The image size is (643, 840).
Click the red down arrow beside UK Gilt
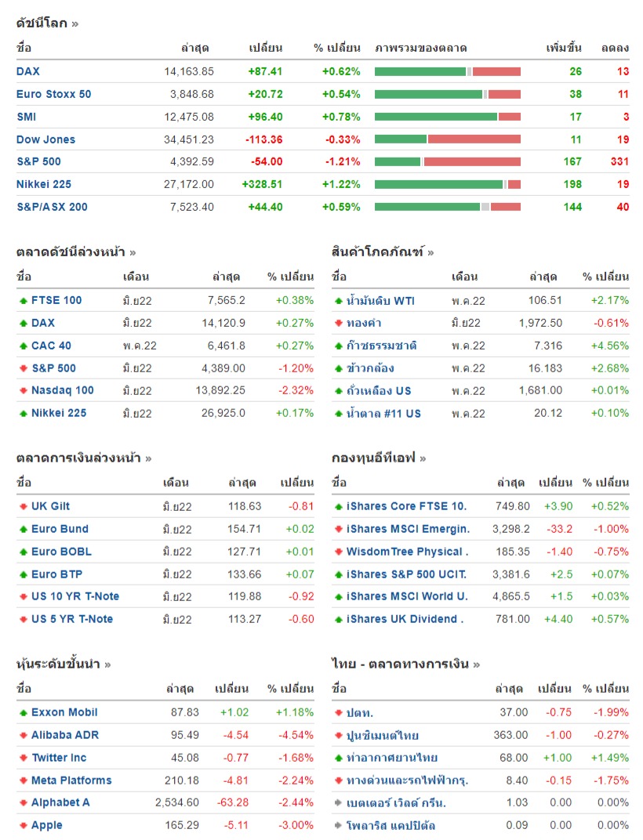[23, 506]
